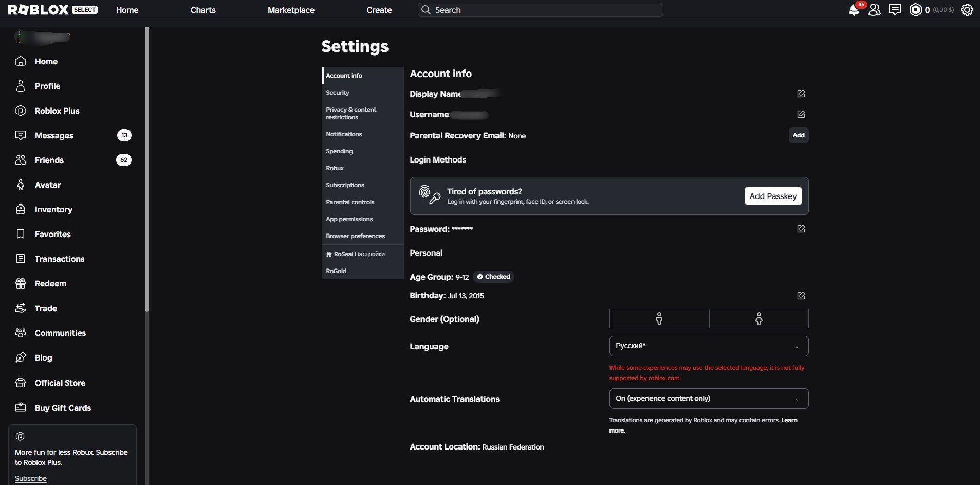The width and height of the screenshot is (980, 485).
Task: Click the Home house icon in sidebar
Action: point(21,61)
